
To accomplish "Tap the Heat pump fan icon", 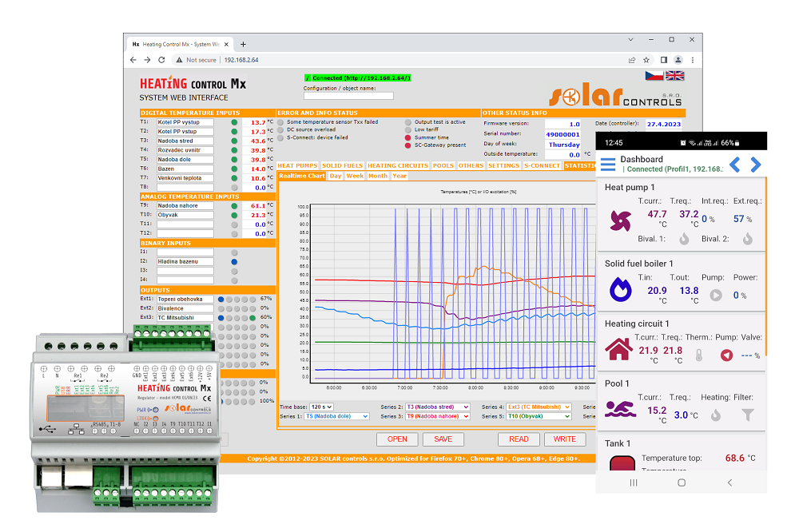I will pyautogui.click(x=620, y=220).
